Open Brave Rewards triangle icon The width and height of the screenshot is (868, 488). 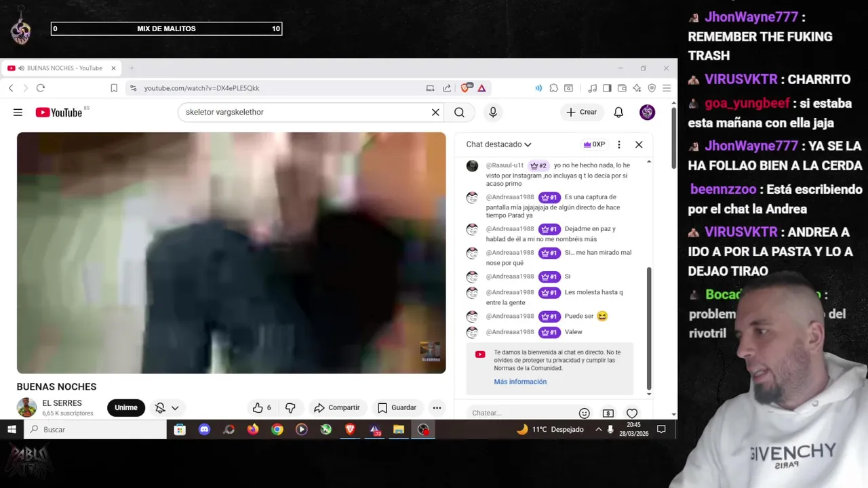click(x=481, y=88)
